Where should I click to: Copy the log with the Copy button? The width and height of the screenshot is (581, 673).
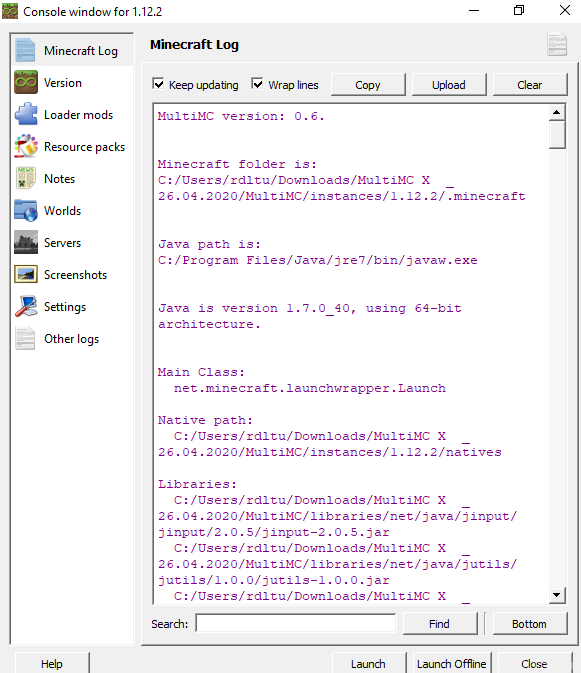pyautogui.click(x=368, y=85)
